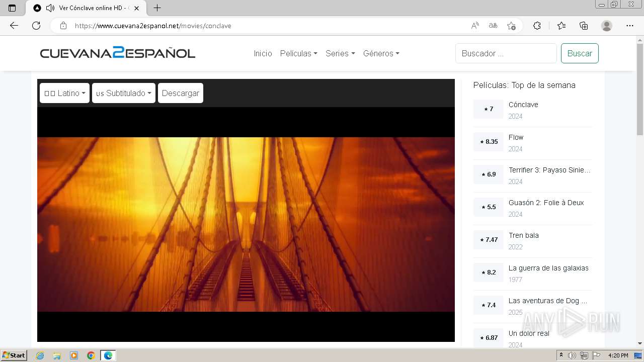
Task: Open the Un dolor real link
Action: [x=529, y=333]
